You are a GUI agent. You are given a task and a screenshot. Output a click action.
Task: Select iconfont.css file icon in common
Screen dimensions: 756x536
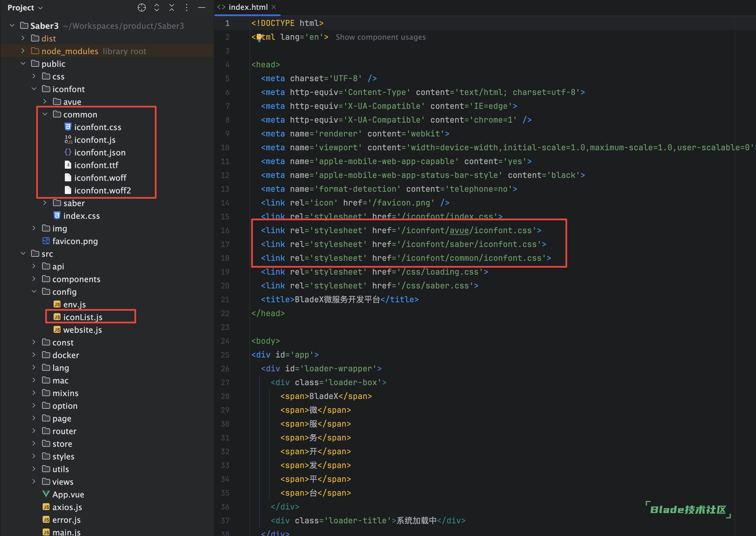(x=68, y=127)
